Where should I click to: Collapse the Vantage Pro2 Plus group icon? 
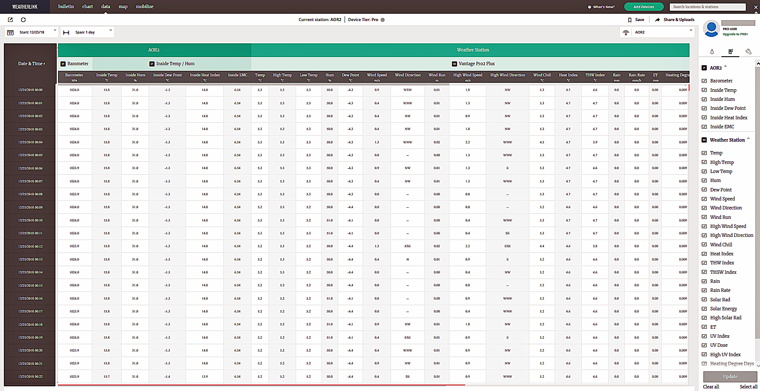click(454, 63)
